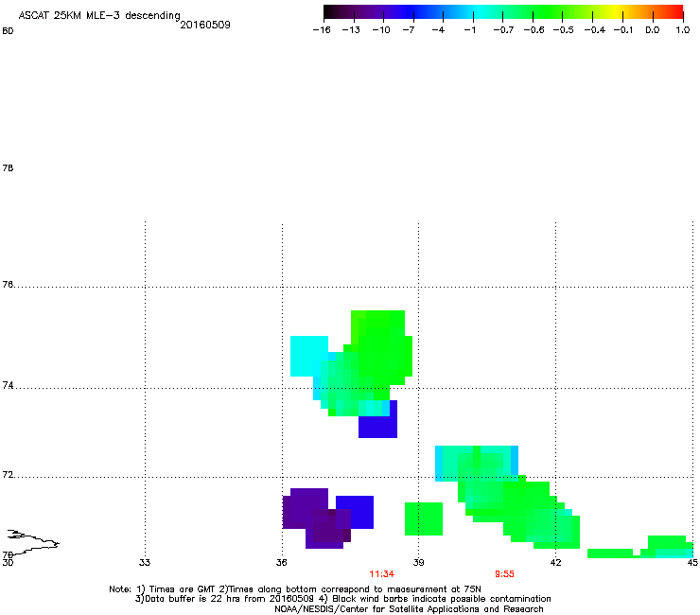Click the color bar label 0.0
This screenshot has width=700, height=615.
tap(653, 30)
